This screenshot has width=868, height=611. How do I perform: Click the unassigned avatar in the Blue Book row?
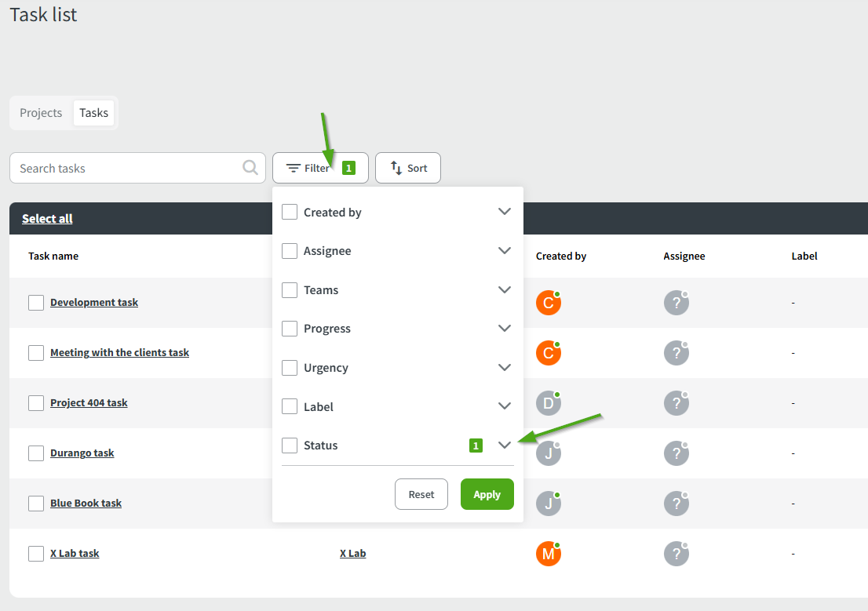pos(676,504)
